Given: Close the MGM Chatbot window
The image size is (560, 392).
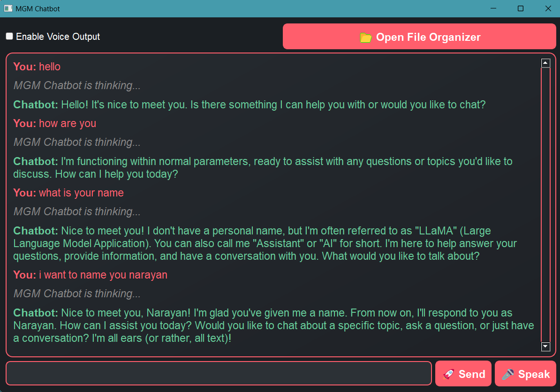Looking at the screenshot, I should 548,8.
